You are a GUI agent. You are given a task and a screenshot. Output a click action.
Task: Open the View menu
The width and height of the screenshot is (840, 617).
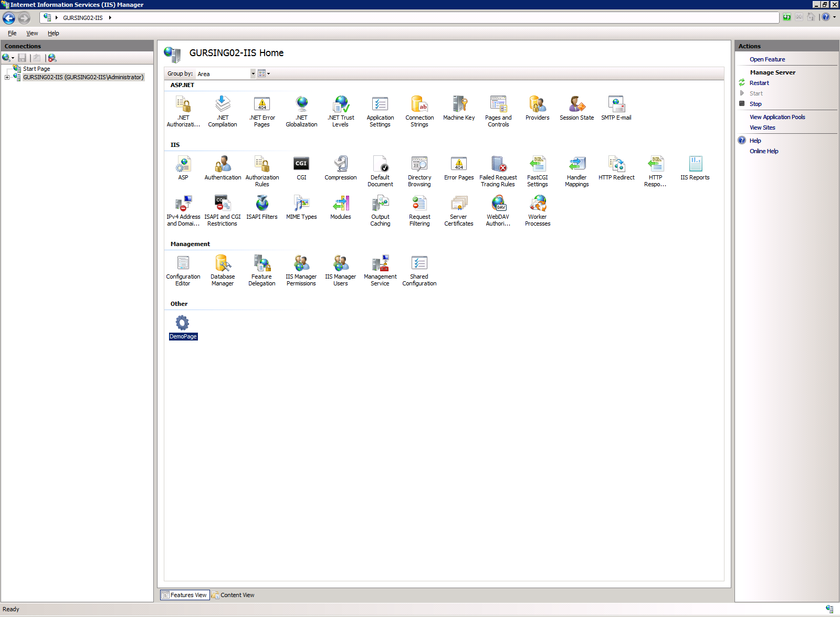click(32, 33)
